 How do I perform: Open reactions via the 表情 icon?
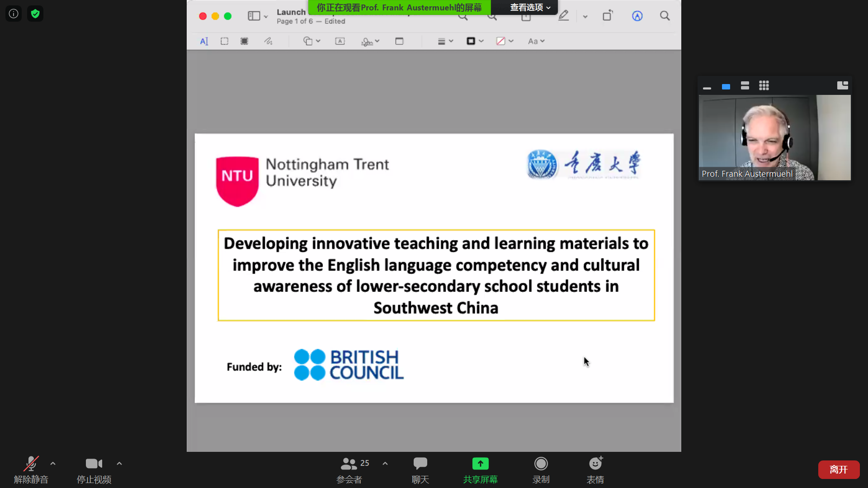595,470
